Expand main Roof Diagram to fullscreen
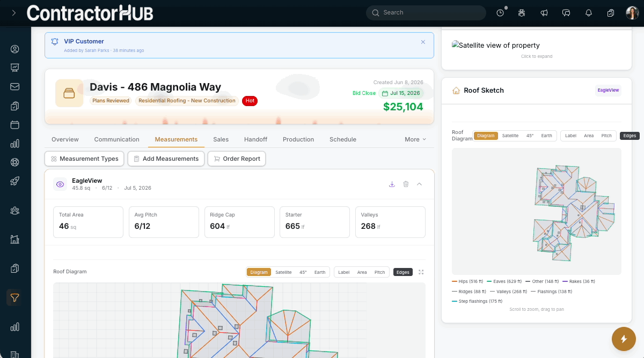644x358 pixels. coord(421,272)
